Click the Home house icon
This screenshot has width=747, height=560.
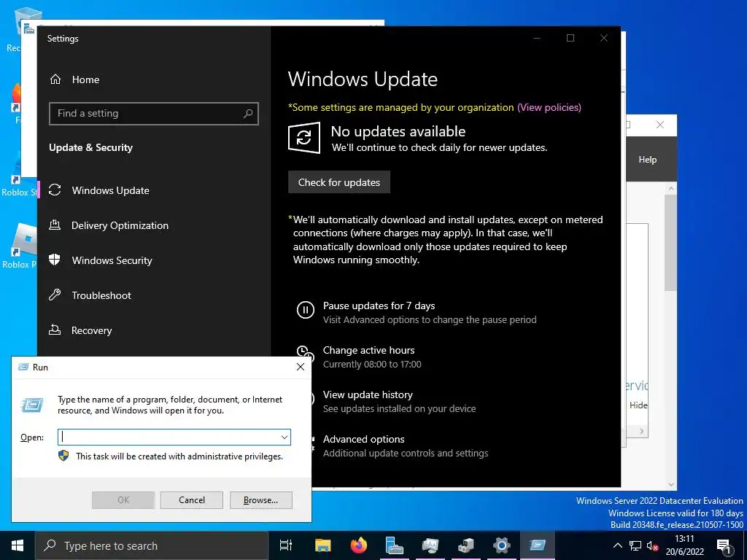click(x=55, y=79)
